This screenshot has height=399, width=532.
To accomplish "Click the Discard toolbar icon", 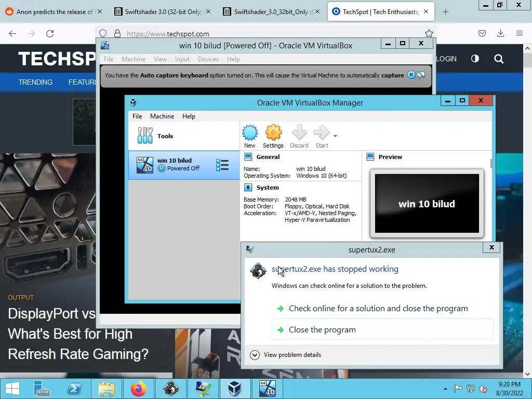I will 299,136.
